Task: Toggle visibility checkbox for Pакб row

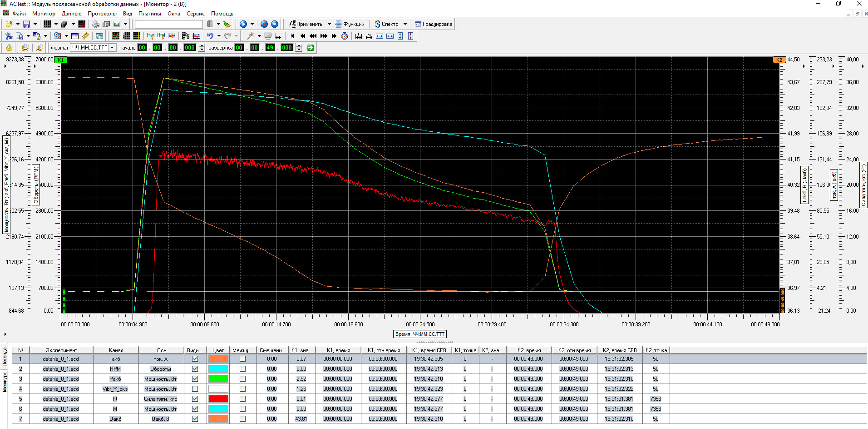Action: coord(195,379)
